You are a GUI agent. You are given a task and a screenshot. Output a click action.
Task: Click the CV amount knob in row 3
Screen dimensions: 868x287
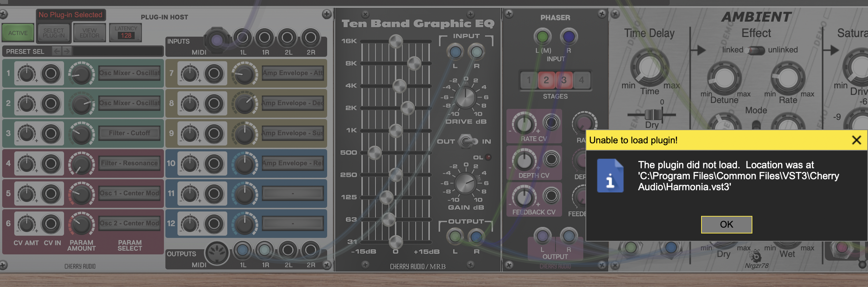pos(27,133)
